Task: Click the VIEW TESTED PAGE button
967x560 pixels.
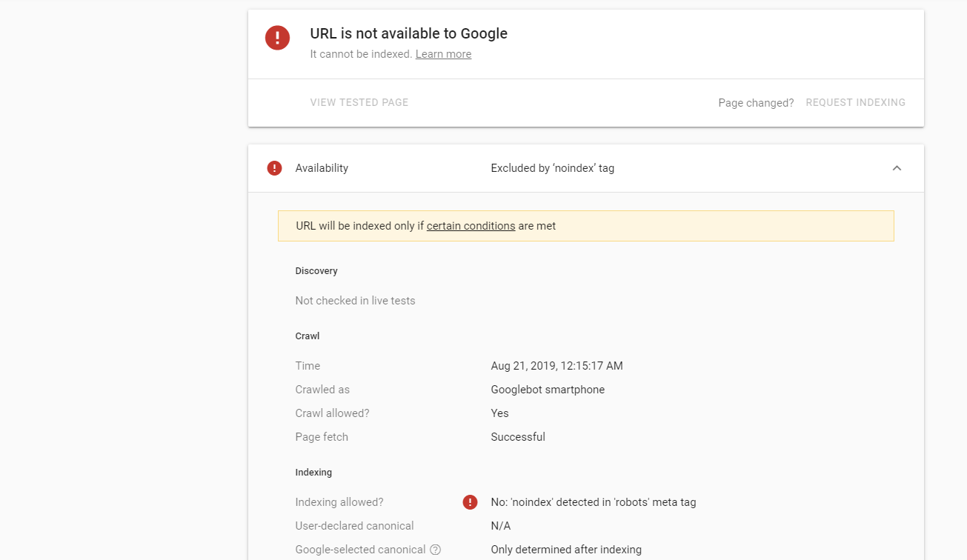Action: [359, 102]
